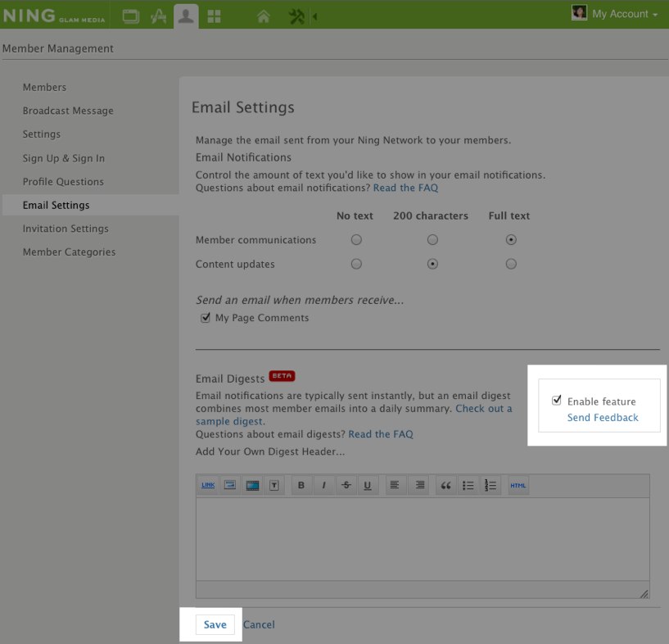Image resolution: width=669 pixels, height=644 pixels.
Task: Open Invitation Settings in the sidebar
Action: point(66,229)
